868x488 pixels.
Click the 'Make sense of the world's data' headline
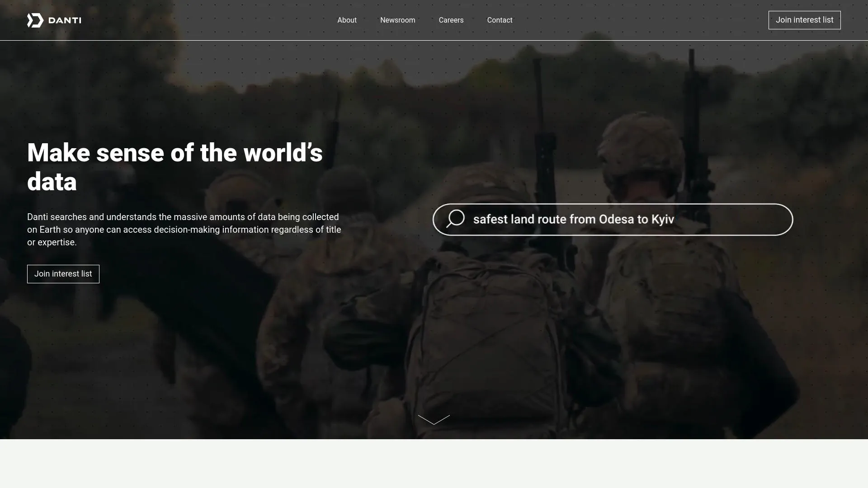(175, 154)
